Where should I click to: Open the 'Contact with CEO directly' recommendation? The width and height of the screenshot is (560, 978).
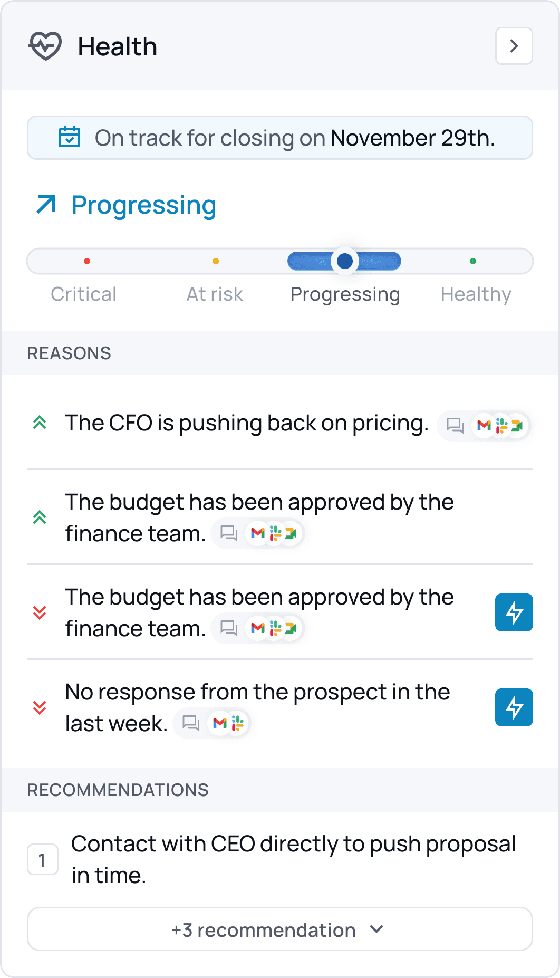(x=293, y=859)
